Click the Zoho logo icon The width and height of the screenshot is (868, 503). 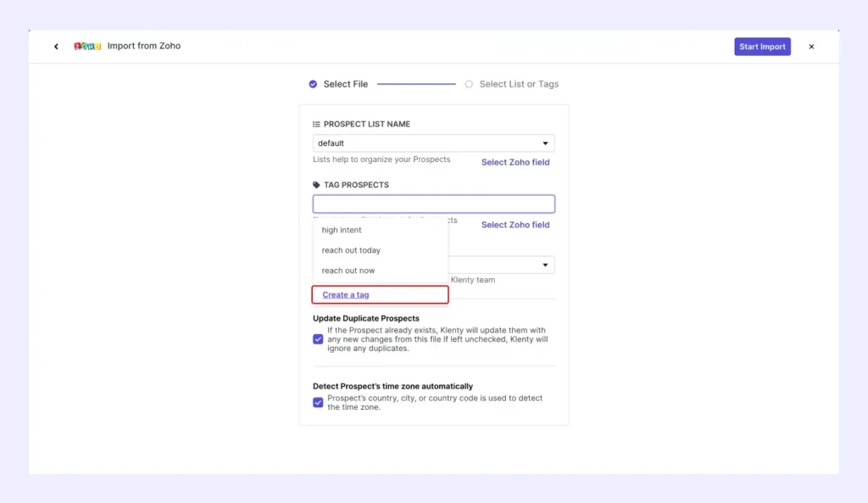tap(87, 47)
